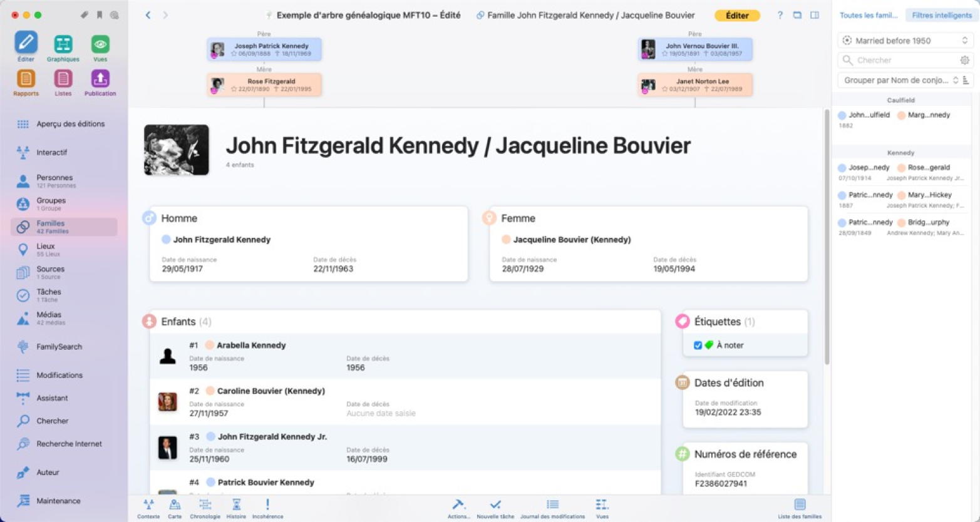Select Sources in the sidebar

pos(64,272)
